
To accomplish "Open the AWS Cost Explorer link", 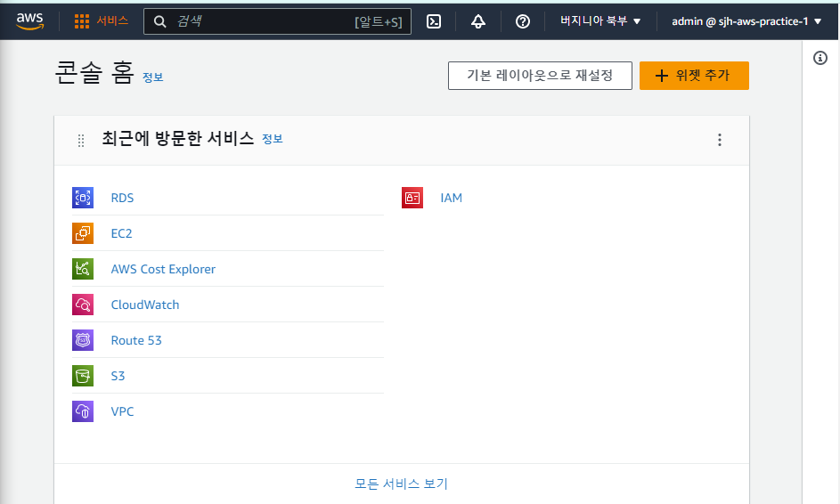I will (x=163, y=269).
